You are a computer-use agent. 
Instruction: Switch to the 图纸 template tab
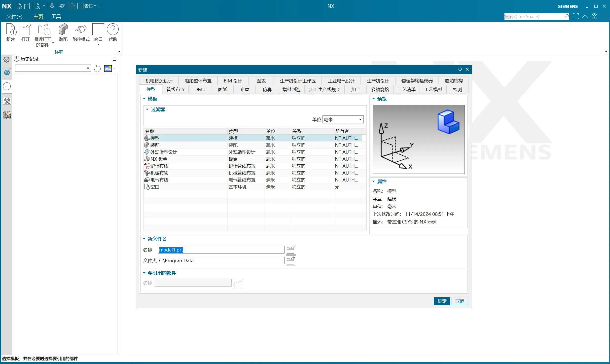[222, 89]
